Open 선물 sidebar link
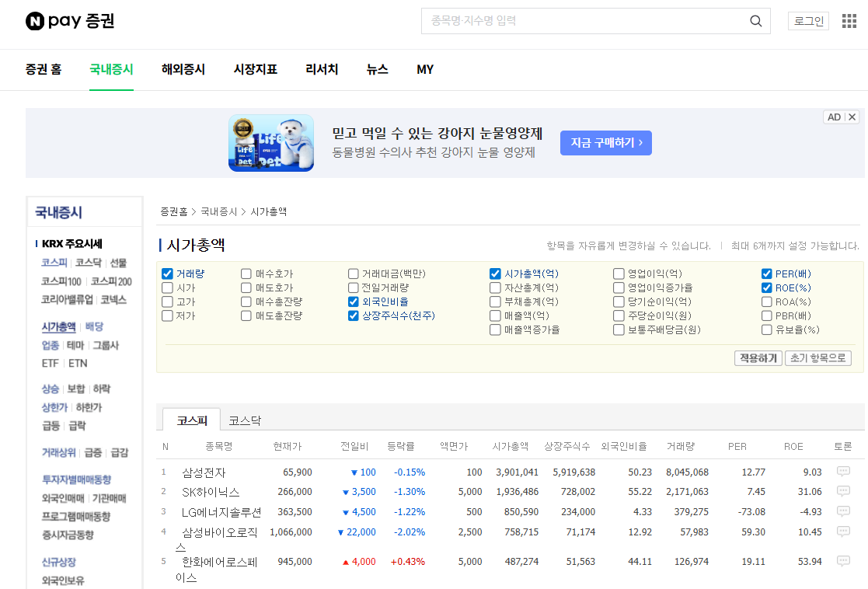Image resolution: width=868 pixels, height=589 pixels. pos(118,263)
